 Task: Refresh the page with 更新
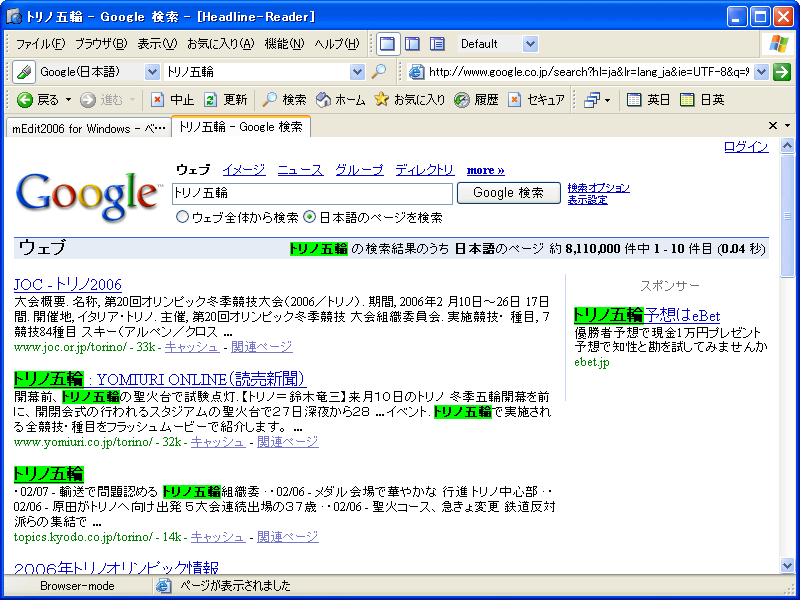pos(225,100)
